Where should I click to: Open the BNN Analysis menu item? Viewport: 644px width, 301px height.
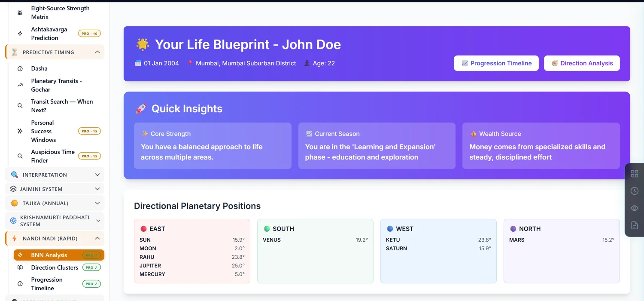59,255
